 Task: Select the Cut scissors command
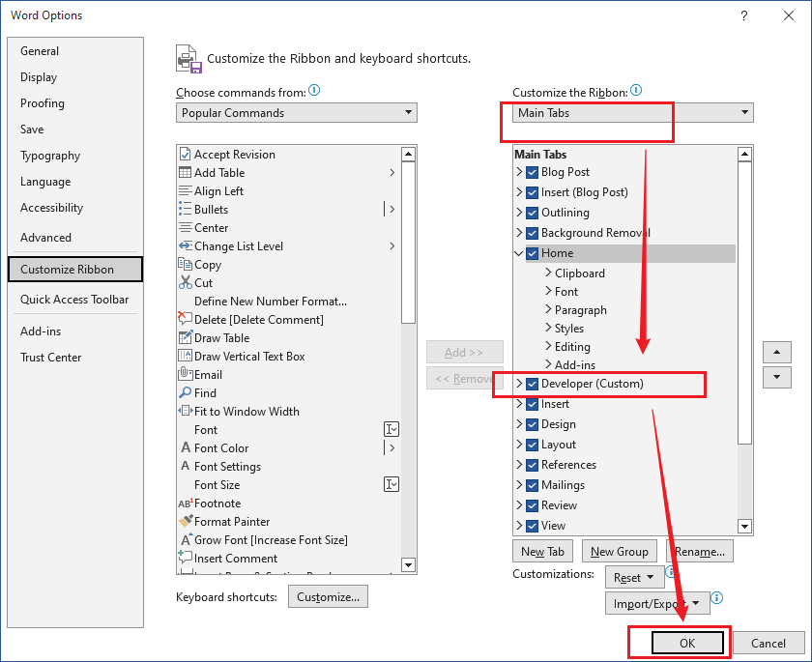tap(288, 283)
